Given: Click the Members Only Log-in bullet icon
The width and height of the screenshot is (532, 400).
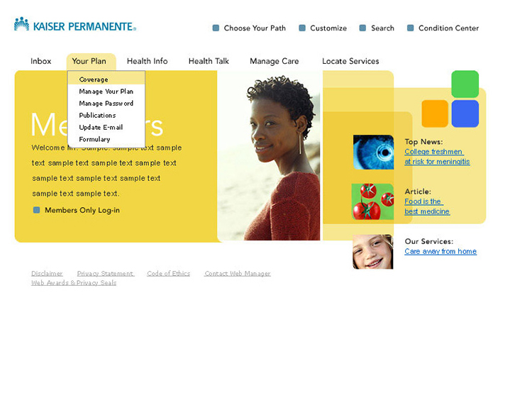Looking at the screenshot, I should click(37, 210).
